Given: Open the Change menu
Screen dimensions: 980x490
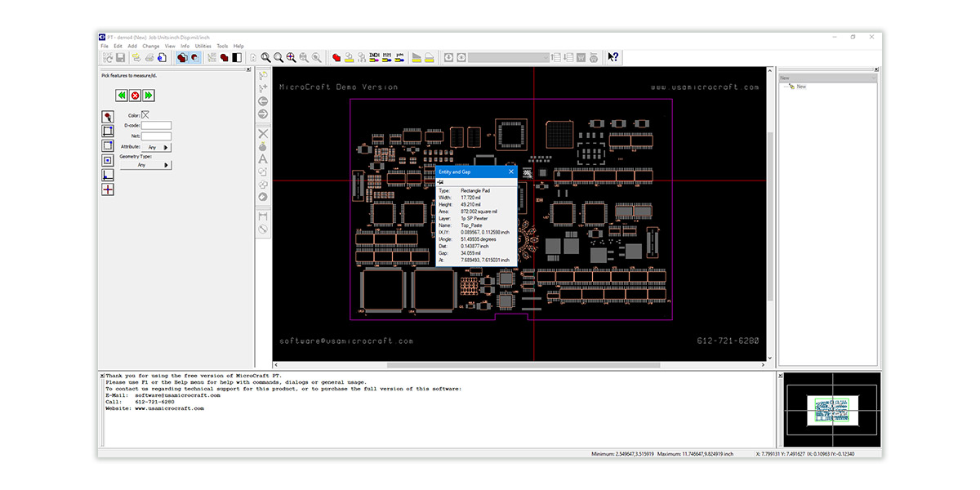Looking at the screenshot, I should point(151,46).
